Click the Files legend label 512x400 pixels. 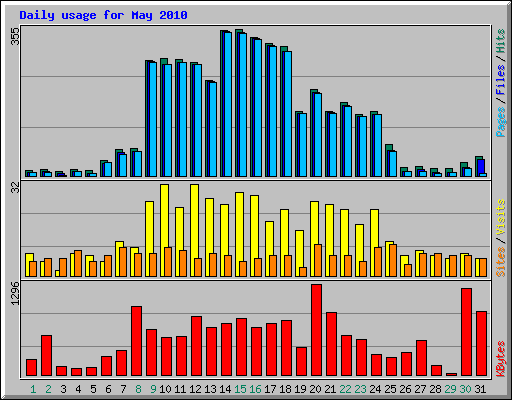pyautogui.click(x=500, y=80)
